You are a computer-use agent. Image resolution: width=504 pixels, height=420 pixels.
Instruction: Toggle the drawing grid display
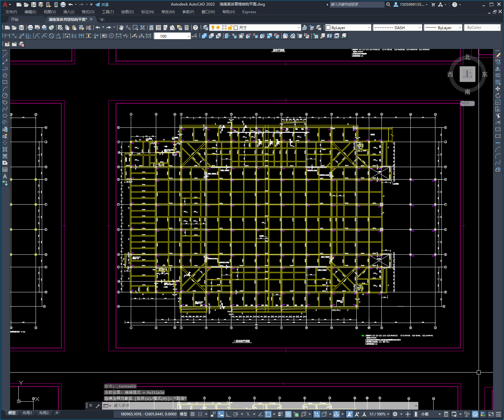pos(192,414)
